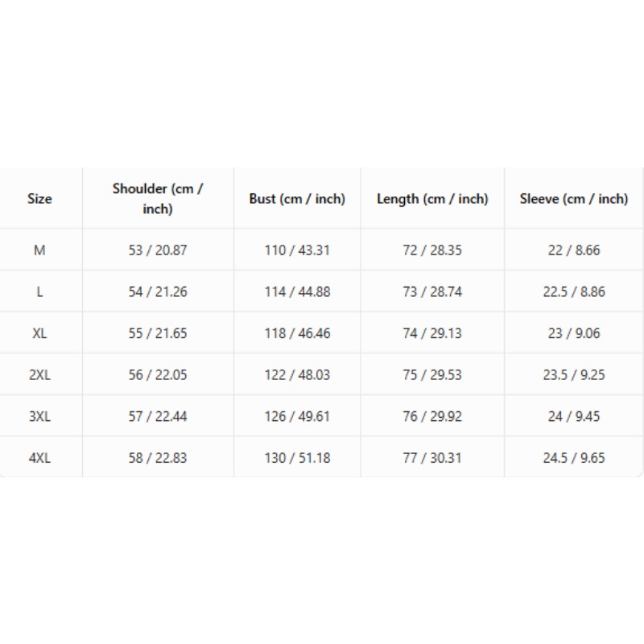Select the 3XL size row label
Image resolution: width=644 pixels, height=644 pixels.
(x=39, y=416)
